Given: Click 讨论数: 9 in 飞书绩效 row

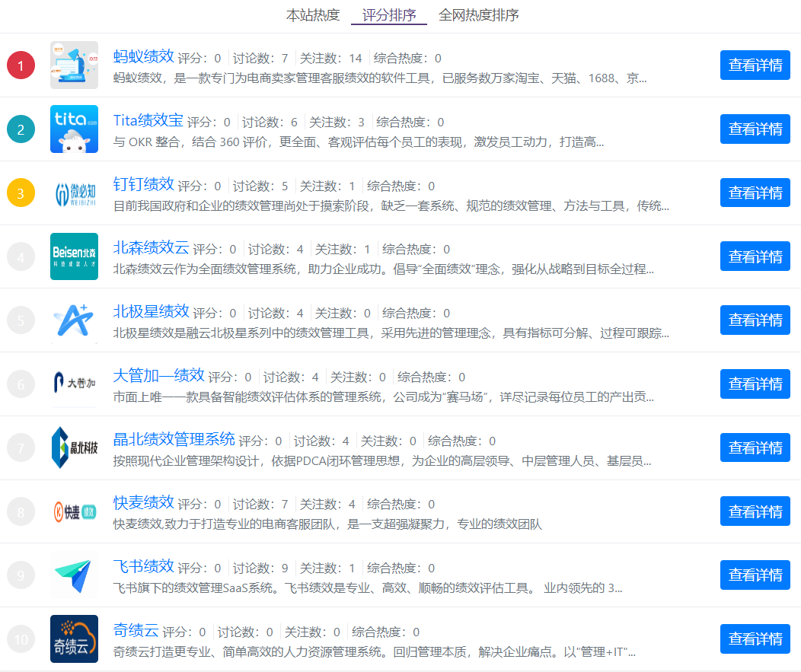Looking at the screenshot, I should 260,568.
